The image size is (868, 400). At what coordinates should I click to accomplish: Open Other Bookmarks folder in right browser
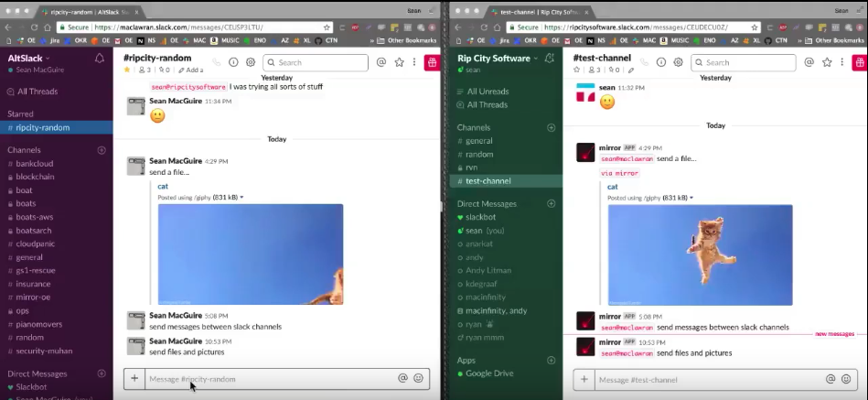pyautogui.click(x=833, y=40)
